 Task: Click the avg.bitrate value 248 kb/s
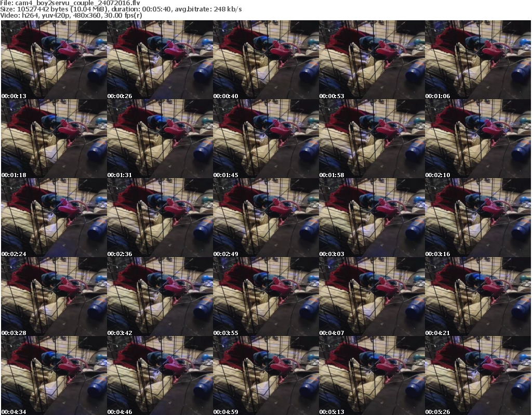(228, 9)
